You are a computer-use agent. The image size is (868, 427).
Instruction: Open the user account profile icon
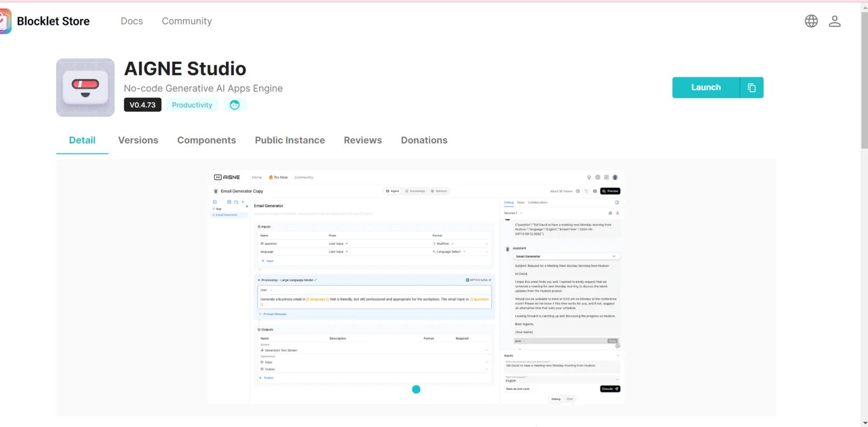pyautogui.click(x=834, y=21)
